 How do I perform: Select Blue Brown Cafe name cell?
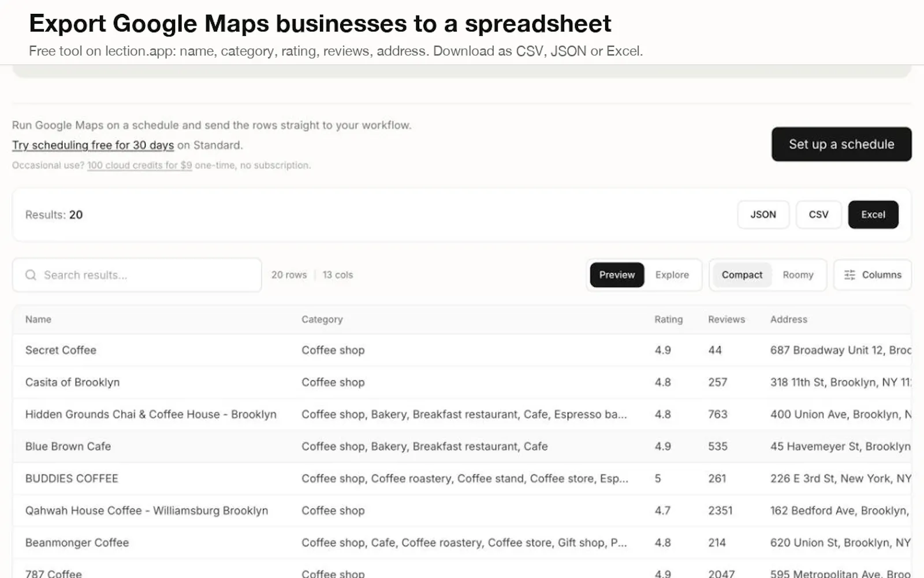(x=68, y=446)
